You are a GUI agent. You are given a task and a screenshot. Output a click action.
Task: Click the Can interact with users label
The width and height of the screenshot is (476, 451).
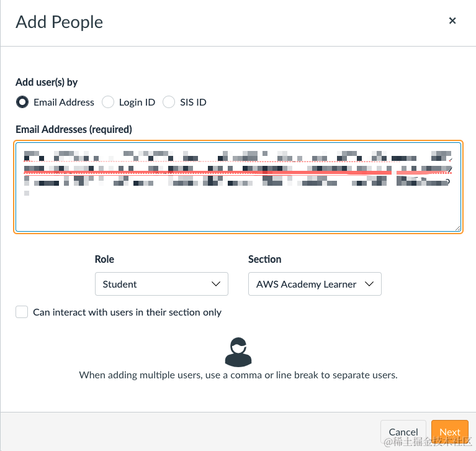127,312
